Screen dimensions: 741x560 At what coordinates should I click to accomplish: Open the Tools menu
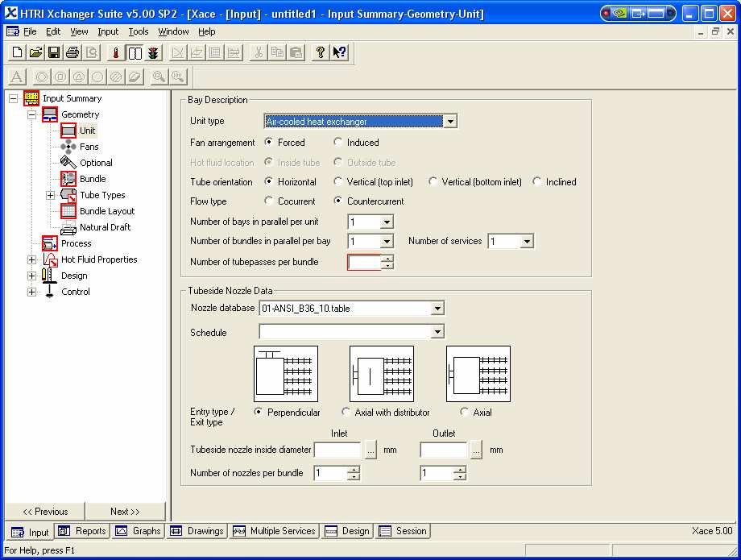139,31
